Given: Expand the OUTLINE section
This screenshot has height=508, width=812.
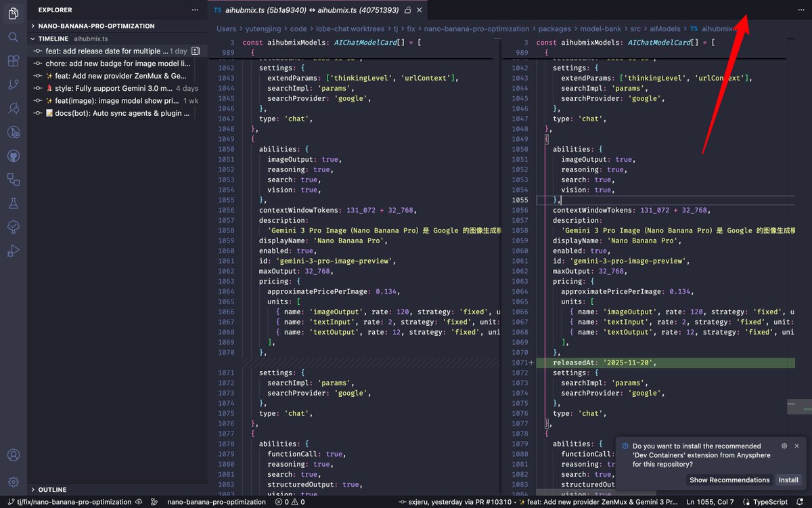Looking at the screenshot, I should tap(117, 489).
